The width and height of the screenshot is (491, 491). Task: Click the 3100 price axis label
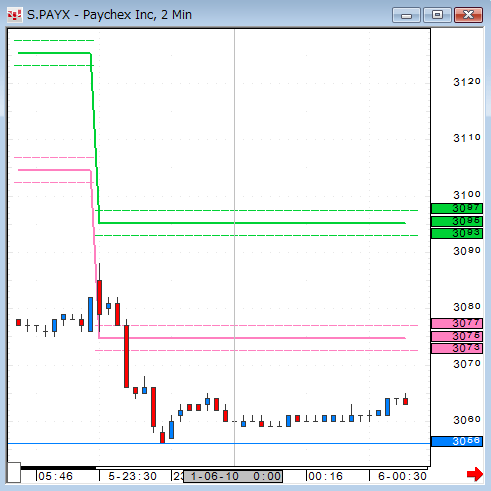click(467, 195)
